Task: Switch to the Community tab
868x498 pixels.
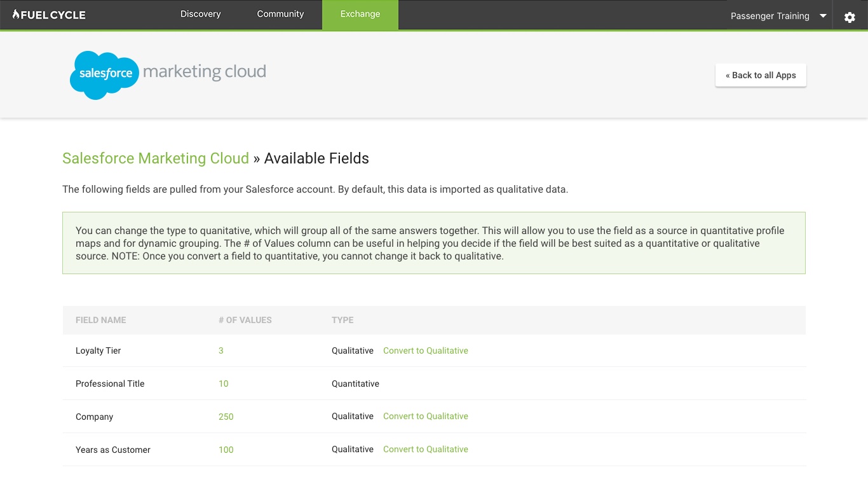Action: coord(280,14)
